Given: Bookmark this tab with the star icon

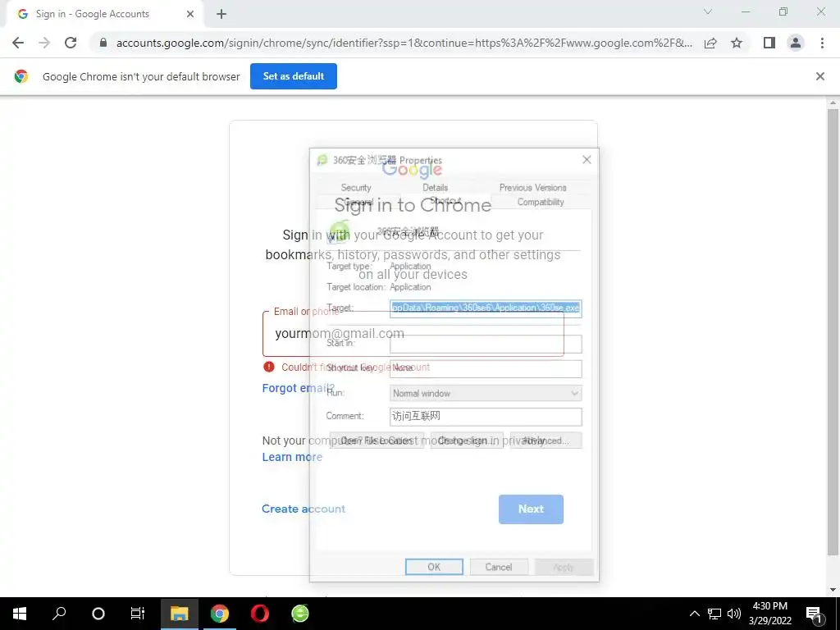Looking at the screenshot, I should 737,43.
